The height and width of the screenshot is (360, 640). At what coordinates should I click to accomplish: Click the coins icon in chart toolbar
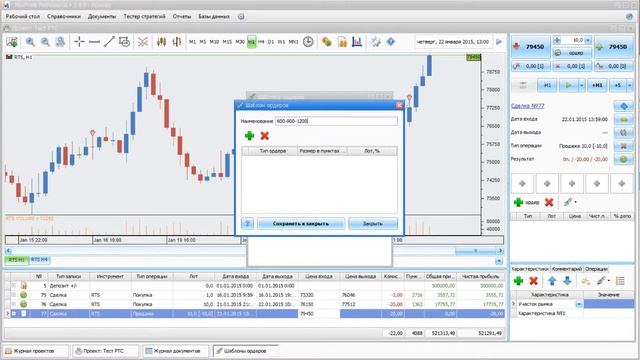coord(327,42)
